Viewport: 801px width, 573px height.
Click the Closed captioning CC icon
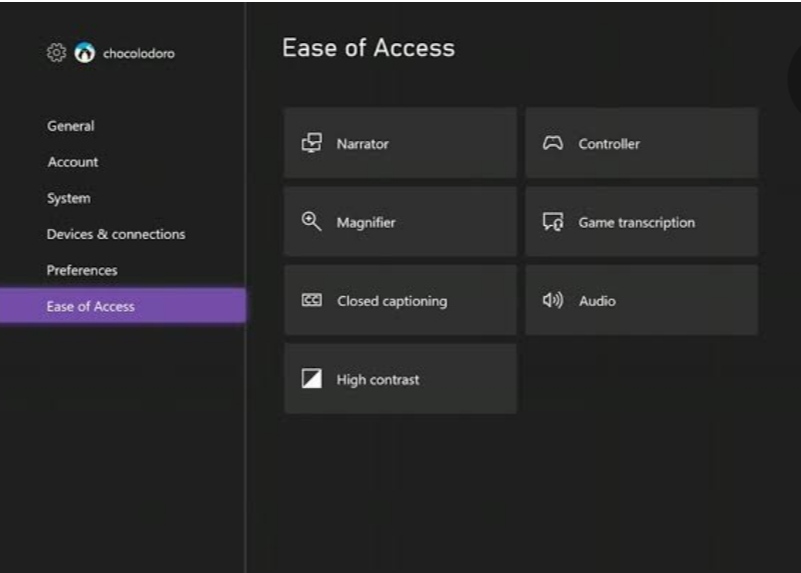312,300
